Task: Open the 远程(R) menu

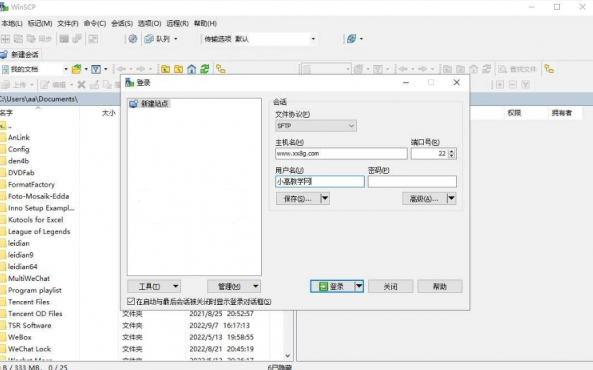Action: point(177,23)
